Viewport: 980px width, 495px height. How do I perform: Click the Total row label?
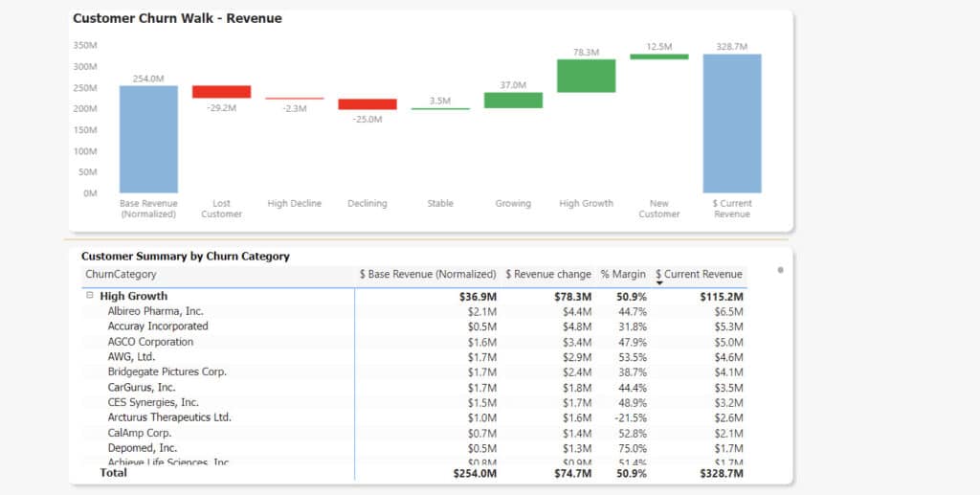coord(113,473)
